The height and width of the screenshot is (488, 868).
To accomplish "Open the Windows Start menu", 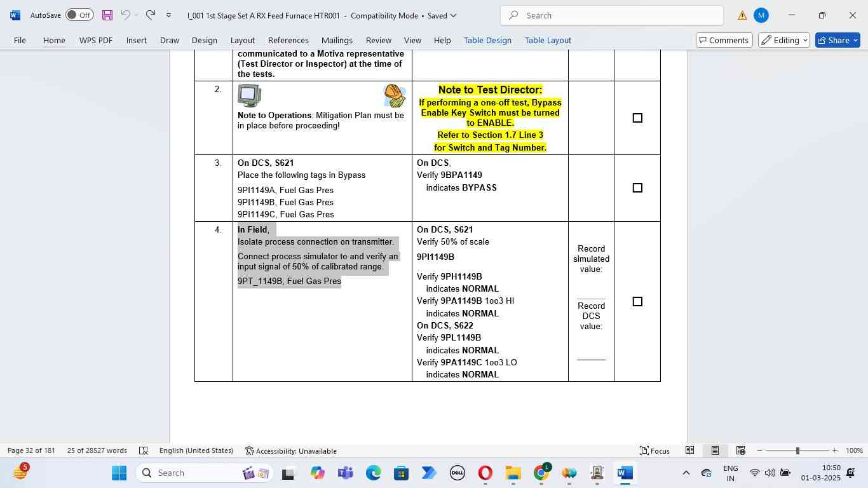I will pos(119,473).
